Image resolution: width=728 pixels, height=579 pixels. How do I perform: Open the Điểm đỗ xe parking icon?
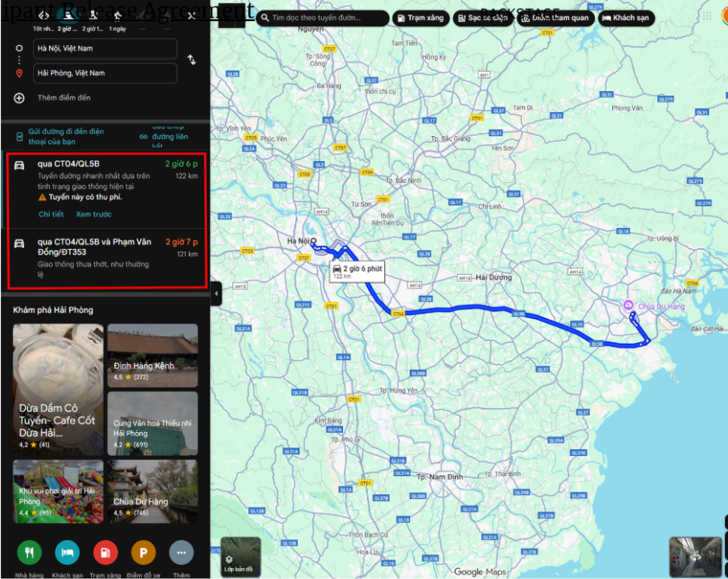[143, 553]
